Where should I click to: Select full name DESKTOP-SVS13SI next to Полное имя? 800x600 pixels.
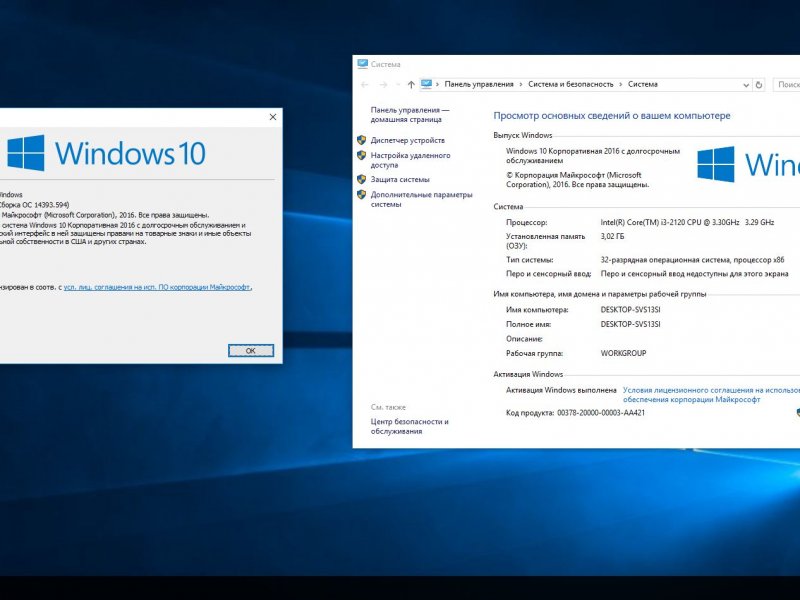630,324
